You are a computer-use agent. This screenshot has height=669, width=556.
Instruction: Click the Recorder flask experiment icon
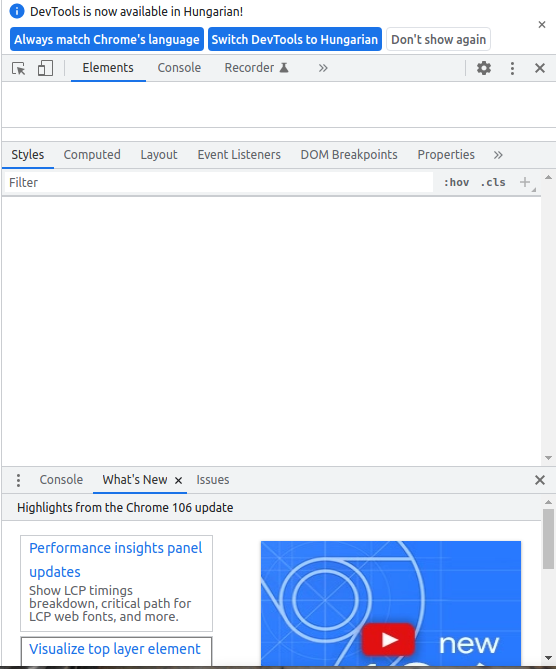pos(284,68)
